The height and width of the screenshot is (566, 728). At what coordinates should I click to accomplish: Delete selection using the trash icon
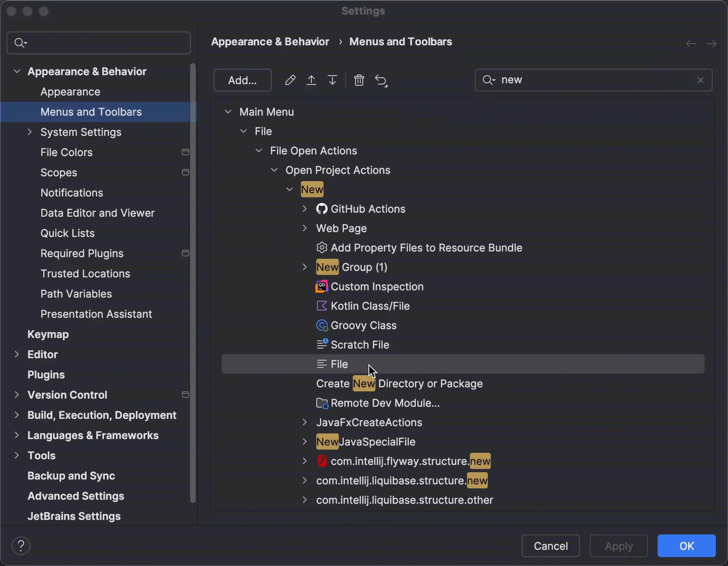click(359, 80)
